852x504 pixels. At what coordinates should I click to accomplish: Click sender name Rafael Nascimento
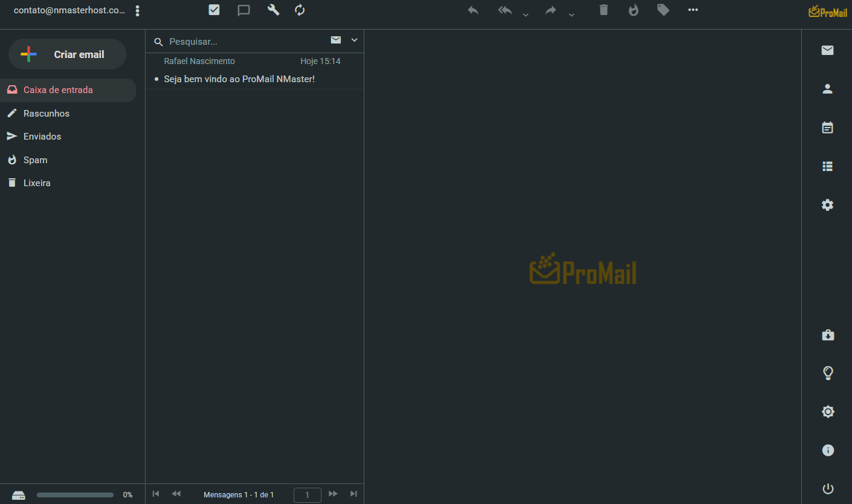pos(199,61)
